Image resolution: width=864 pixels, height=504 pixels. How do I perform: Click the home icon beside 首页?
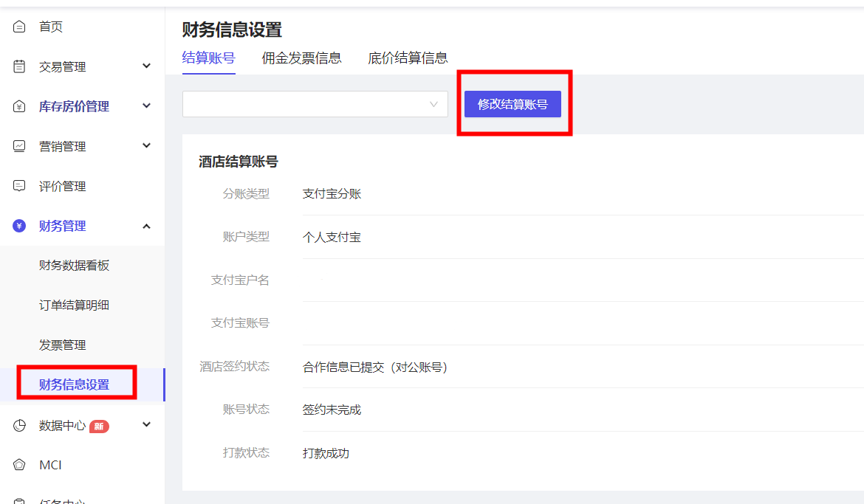(x=20, y=27)
